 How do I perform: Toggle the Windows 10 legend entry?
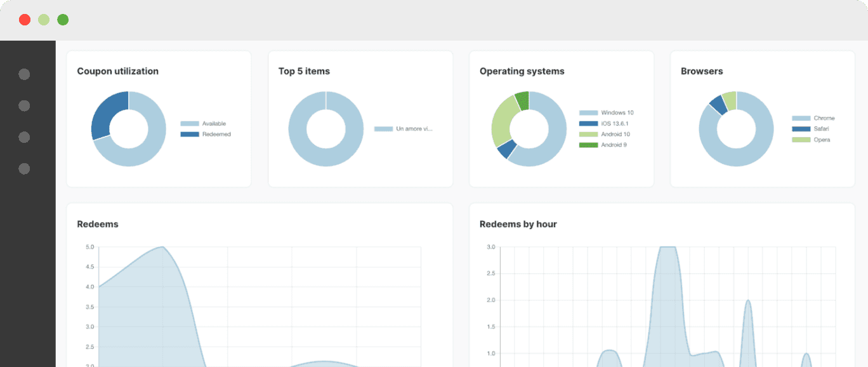coord(606,113)
